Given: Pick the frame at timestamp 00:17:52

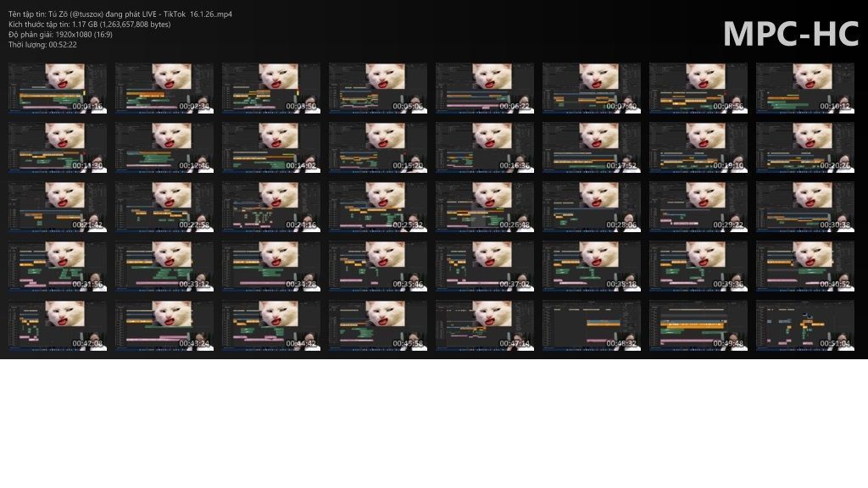Looking at the screenshot, I should point(592,147).
